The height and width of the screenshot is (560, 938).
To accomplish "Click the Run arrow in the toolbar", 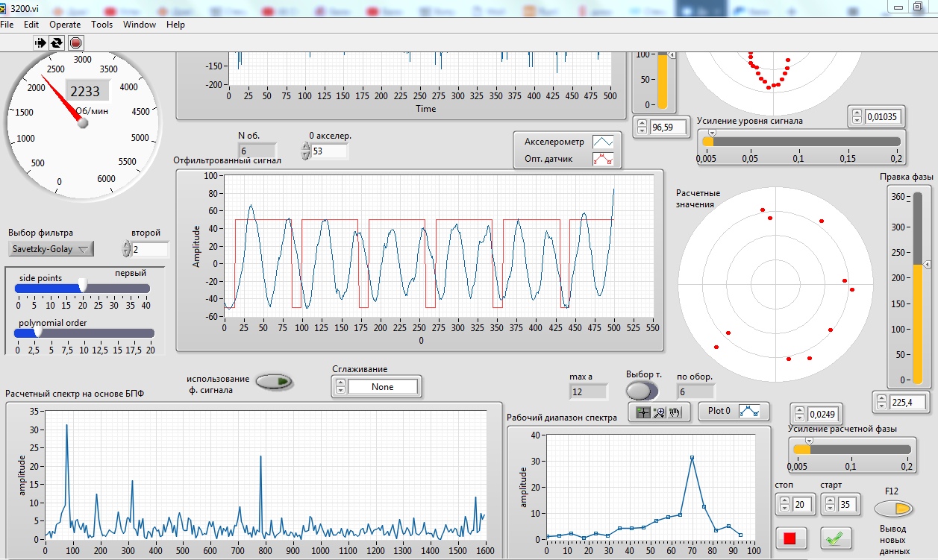I will [x=40, y=43].
